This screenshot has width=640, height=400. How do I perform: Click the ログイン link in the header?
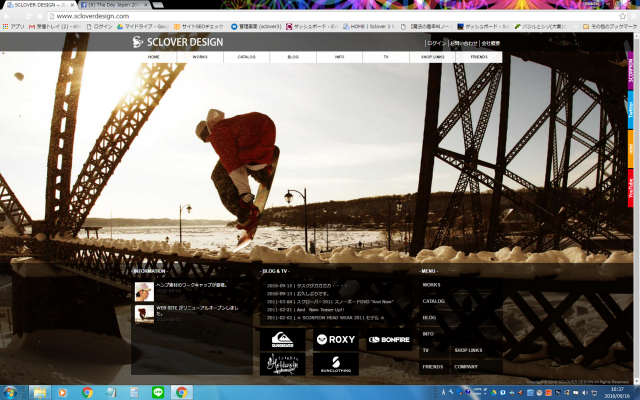tap(437, 43)
